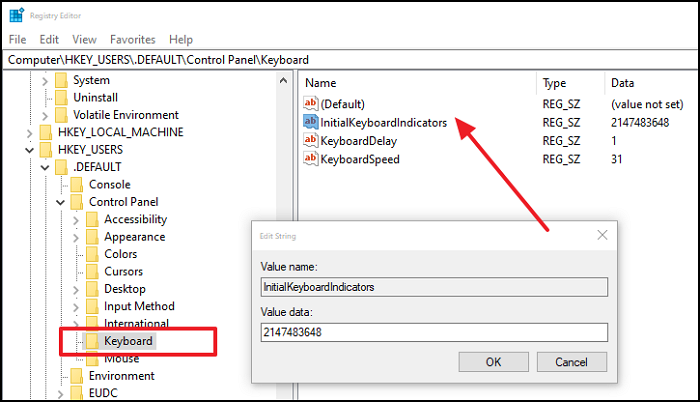Select the Keyboard key label in tree
The height and width of the screenshot is (402, 700).
(129, 341)
